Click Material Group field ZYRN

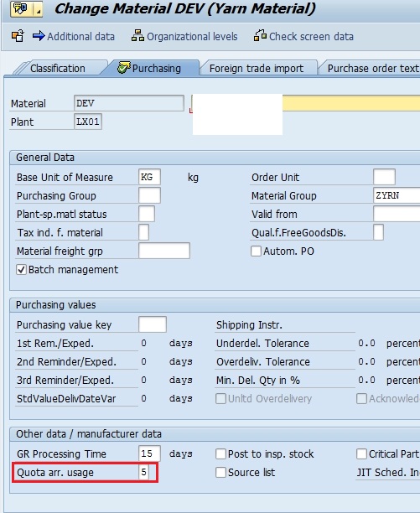pos(397,195)
